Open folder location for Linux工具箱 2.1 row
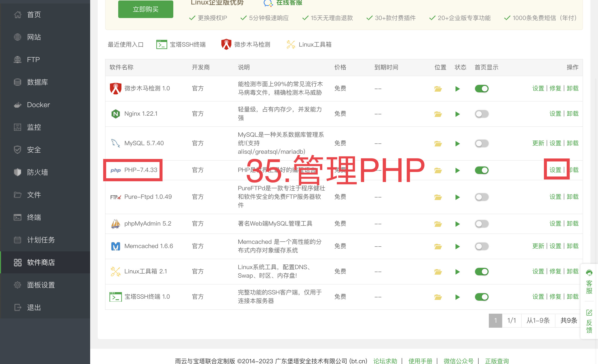Viewport: 598px width, 364px height. [438, 272]
